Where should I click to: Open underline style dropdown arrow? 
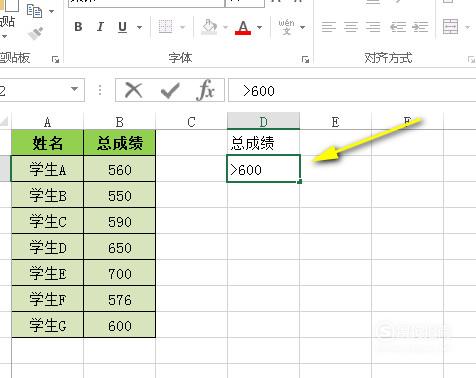click(x=140, y=27)
